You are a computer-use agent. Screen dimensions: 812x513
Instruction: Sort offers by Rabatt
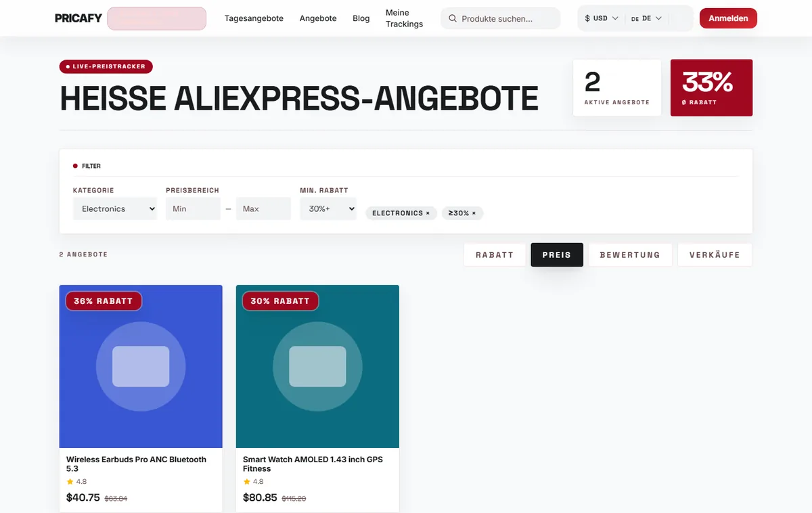pyautogui.click(x=495, y=254)
